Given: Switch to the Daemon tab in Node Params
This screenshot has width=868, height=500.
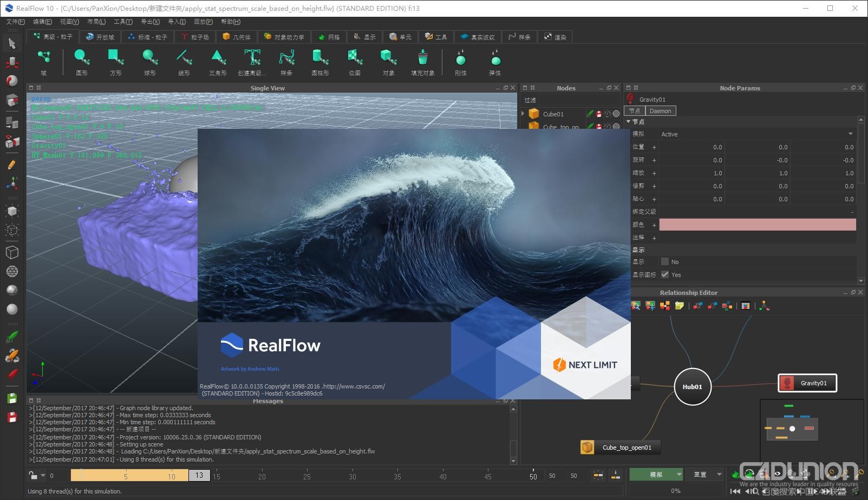Looking at the screenshot, I should (660, 111).
